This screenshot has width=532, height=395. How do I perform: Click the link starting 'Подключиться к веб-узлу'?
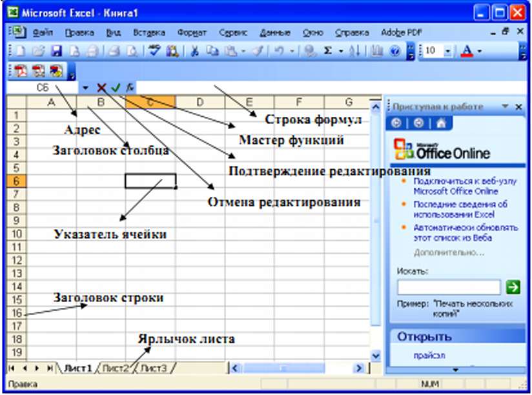point(464,186)
